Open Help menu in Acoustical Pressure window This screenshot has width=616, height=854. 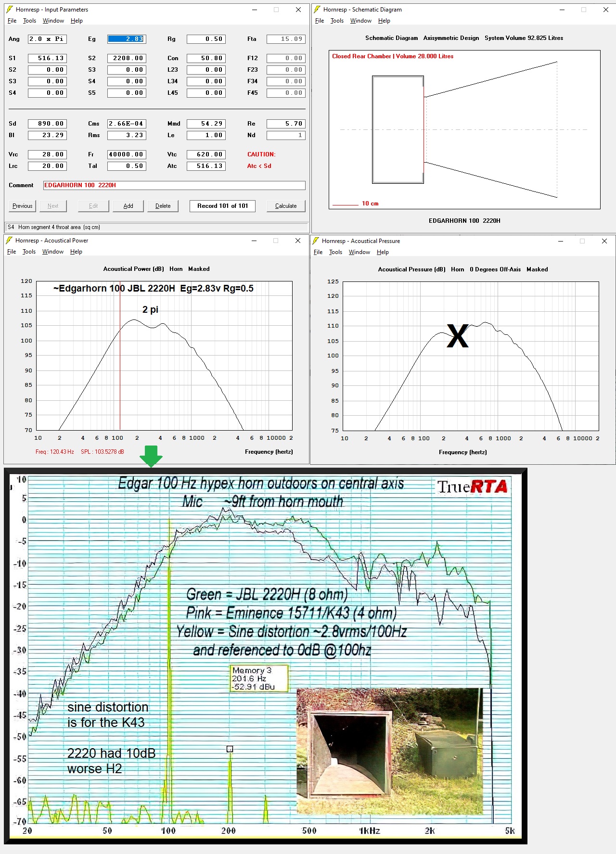click(x=383, y=252)
